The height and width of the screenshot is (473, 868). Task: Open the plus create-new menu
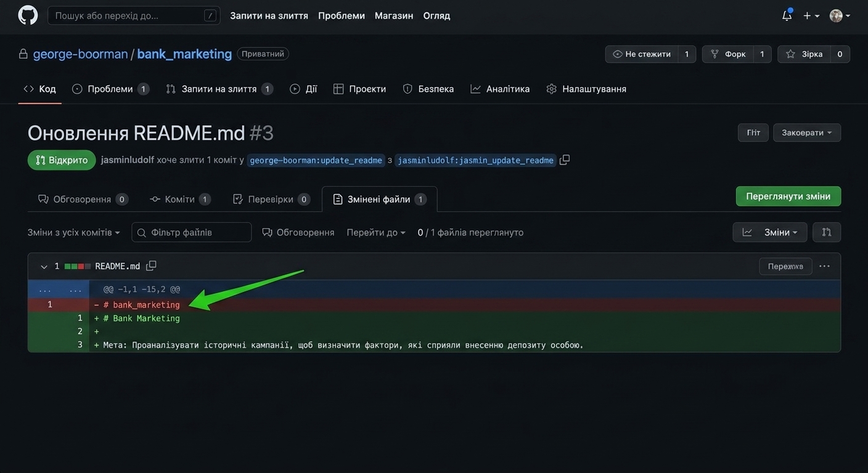coord(811,15)
